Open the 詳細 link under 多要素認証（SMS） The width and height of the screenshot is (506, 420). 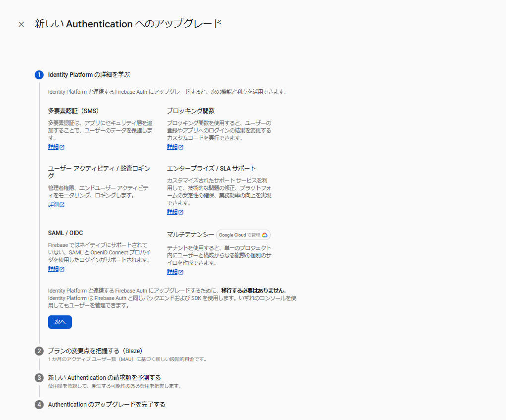(56, 147)
